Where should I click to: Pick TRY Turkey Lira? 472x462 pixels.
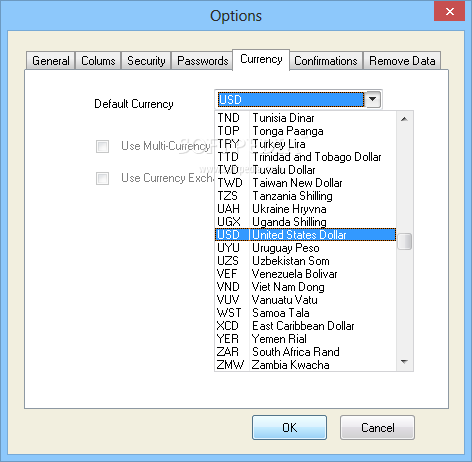pos(305,144)
